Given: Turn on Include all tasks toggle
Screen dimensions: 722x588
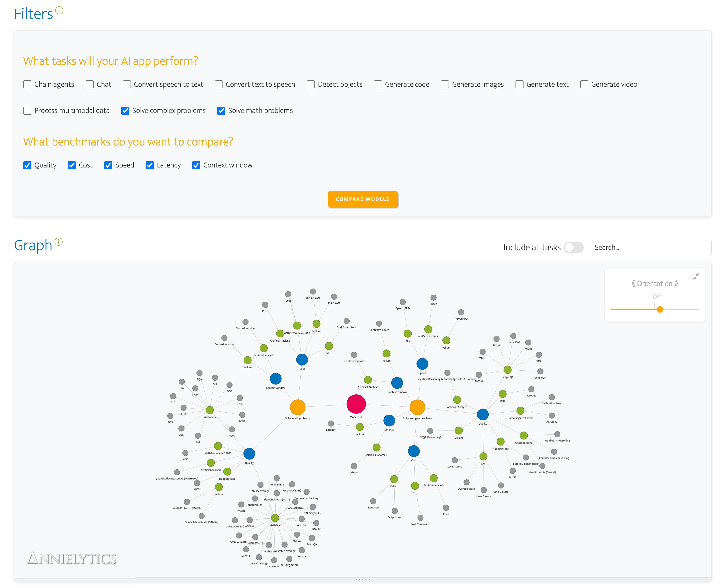Looking at the screenshot, I should point(573,247).
